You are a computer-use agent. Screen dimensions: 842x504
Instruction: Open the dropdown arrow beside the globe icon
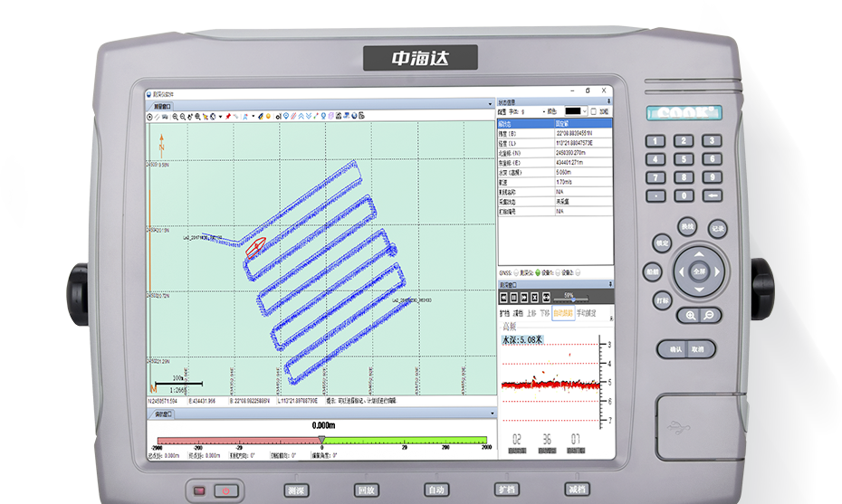pyautogui.click(x=220, y=117)
